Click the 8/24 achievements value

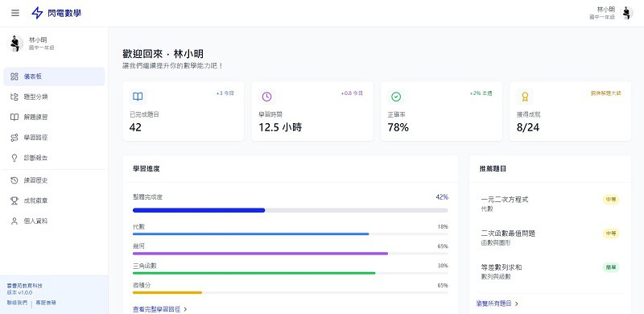528,127
